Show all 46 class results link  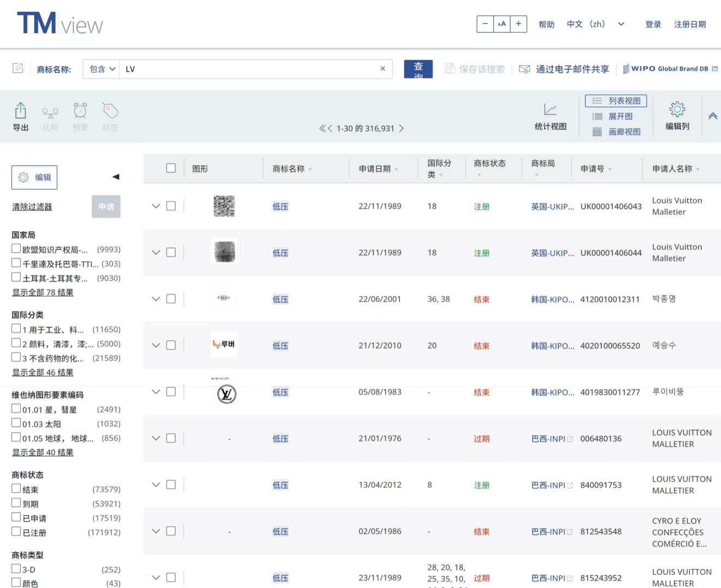point(42,372)
